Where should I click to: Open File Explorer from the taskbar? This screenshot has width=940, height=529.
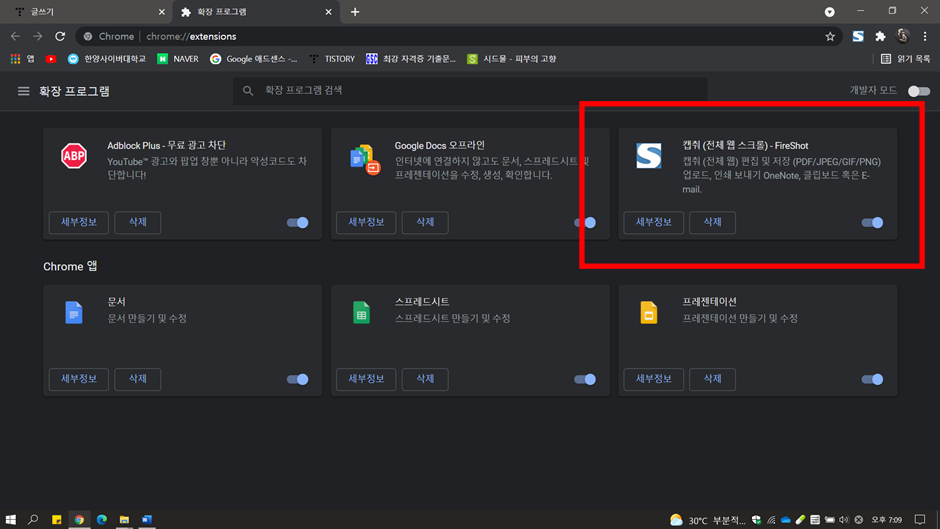tap(124, 519)
